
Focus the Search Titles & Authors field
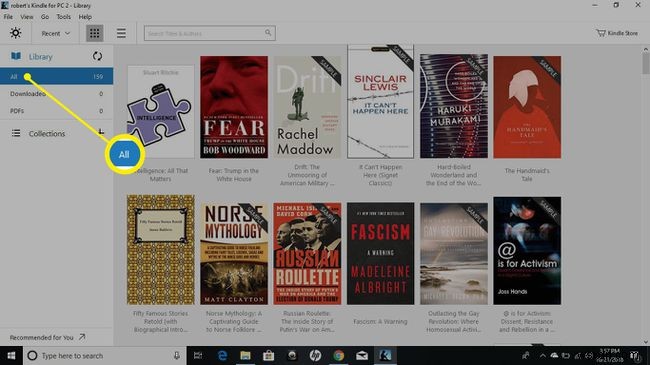[x=210, y=33]
